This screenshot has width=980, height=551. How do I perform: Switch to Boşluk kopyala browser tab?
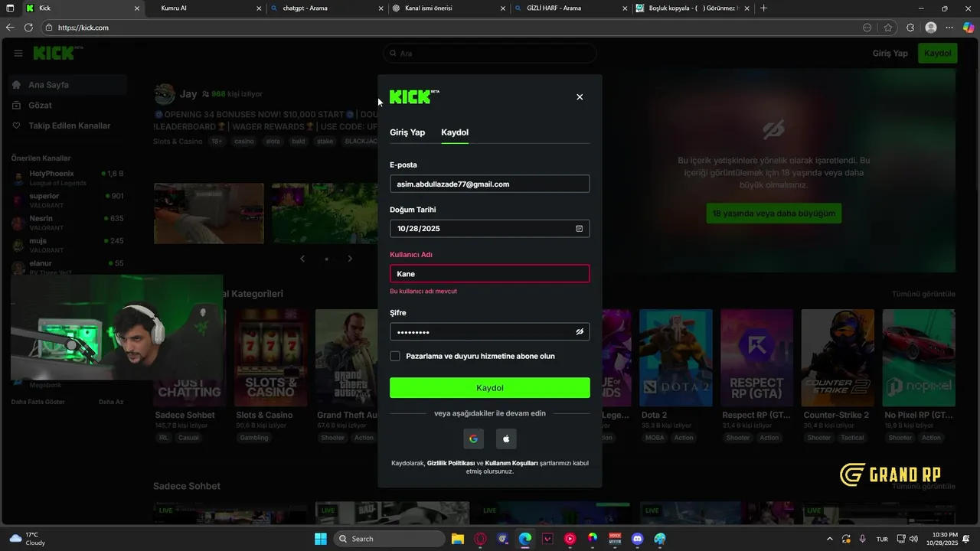click(x=692, y=8)
